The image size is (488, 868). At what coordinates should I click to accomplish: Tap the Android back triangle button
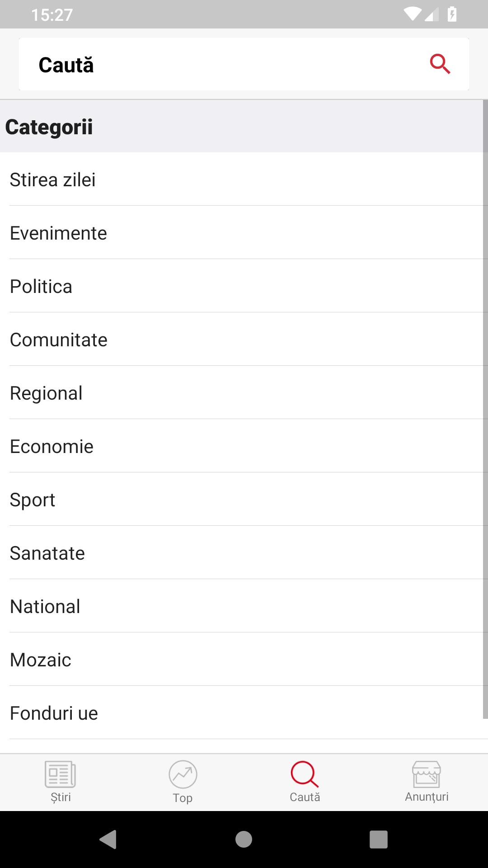(x=108, y=840)
